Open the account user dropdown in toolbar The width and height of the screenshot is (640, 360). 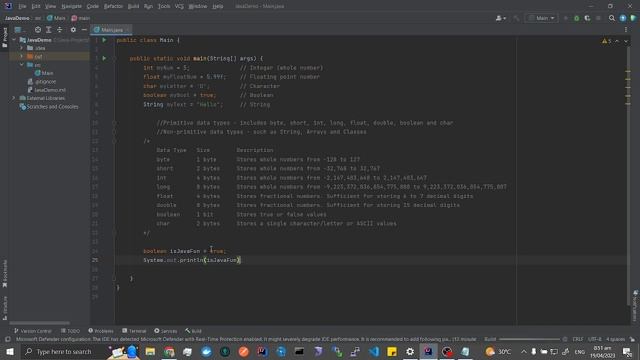[500, 18]
